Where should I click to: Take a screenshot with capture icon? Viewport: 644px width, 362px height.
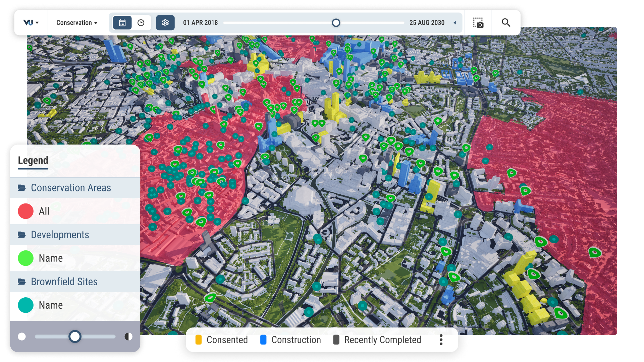(478, 23)
